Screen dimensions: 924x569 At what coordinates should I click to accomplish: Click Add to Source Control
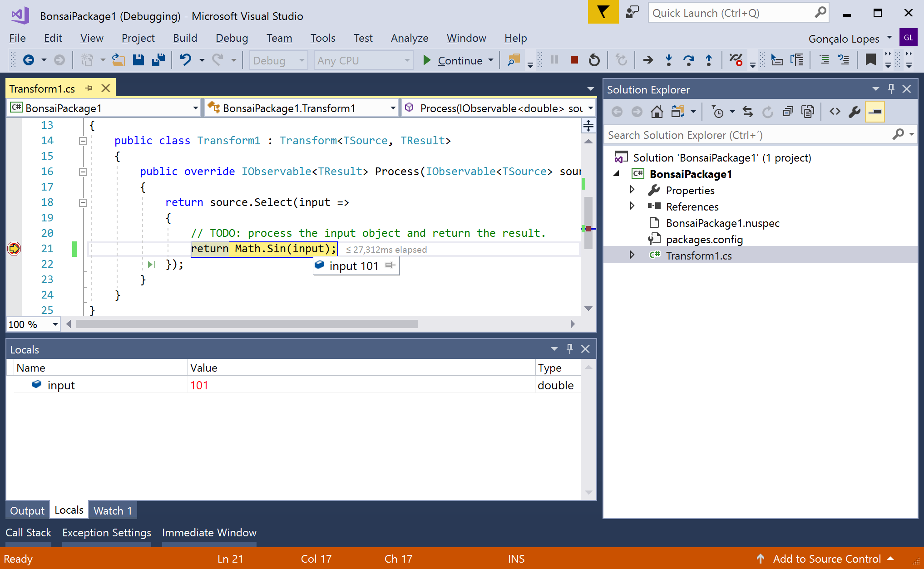click(x=826, y=559)
